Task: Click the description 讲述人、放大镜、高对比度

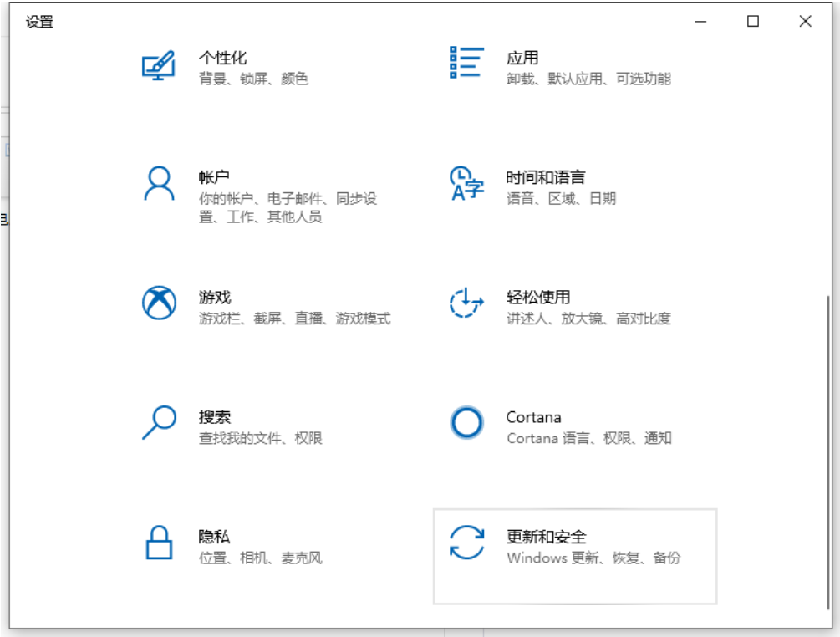Action: click(x=588, y=318)
